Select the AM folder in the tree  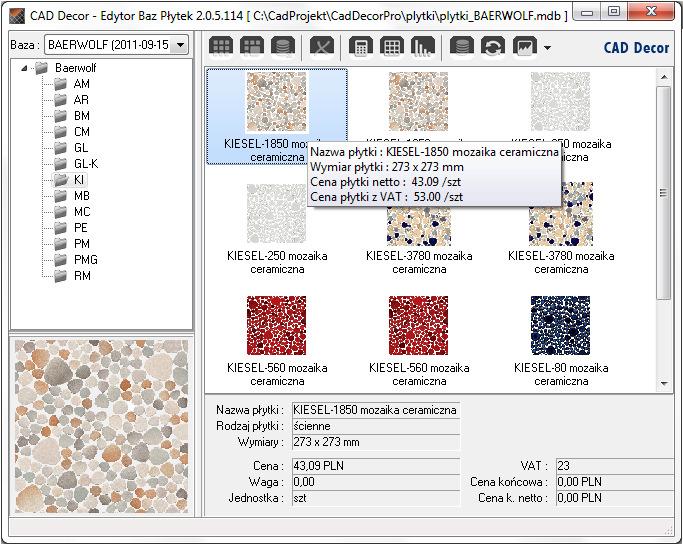(81, 84)
